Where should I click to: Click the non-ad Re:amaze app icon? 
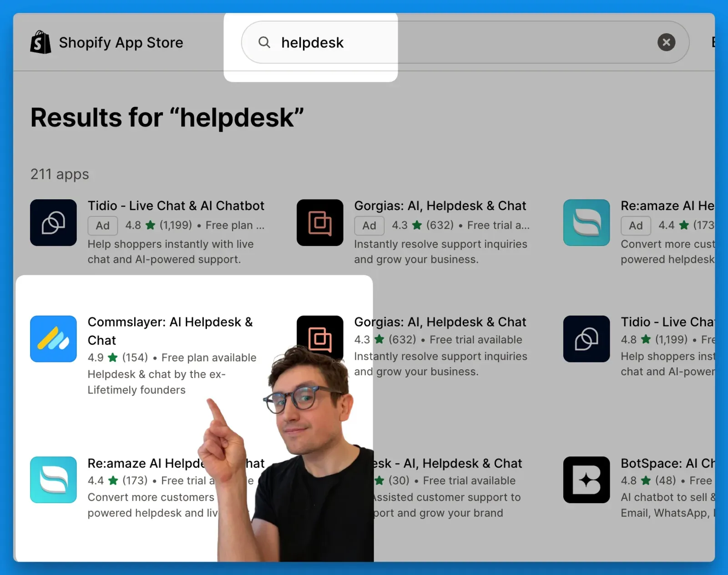53,480
